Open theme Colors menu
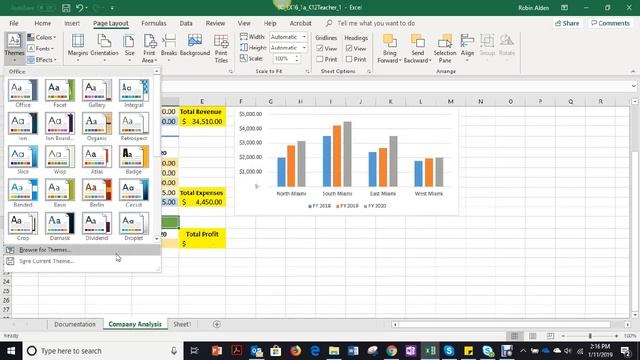 coord(41,38)
